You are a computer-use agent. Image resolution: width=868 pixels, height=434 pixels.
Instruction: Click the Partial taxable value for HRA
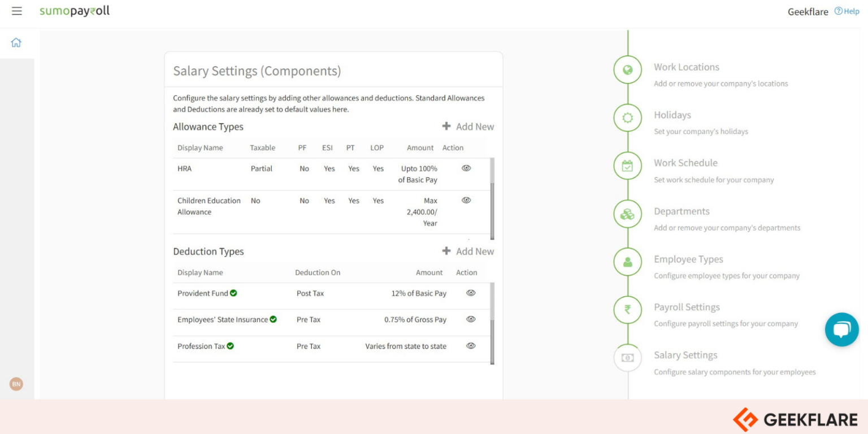tap(262, 168)
